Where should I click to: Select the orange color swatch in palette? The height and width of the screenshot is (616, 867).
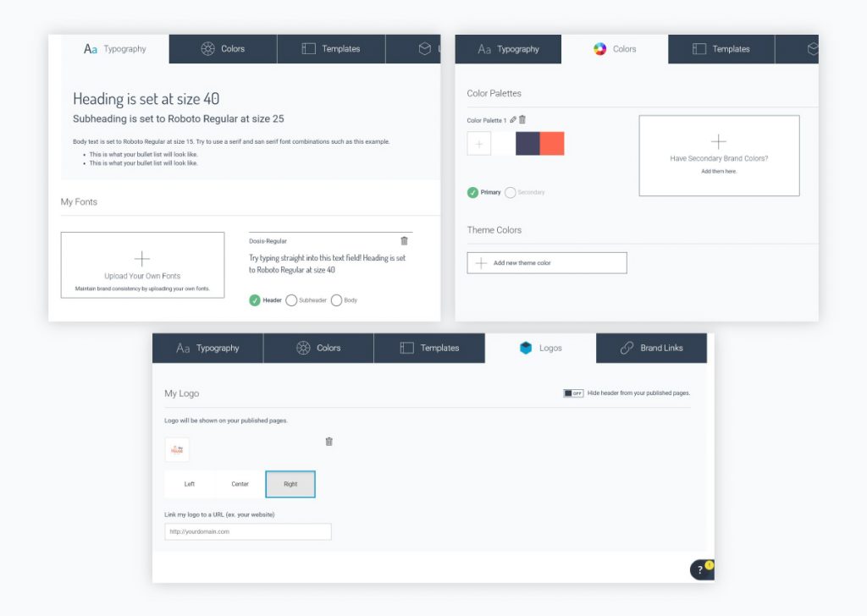tap(552, 144)
